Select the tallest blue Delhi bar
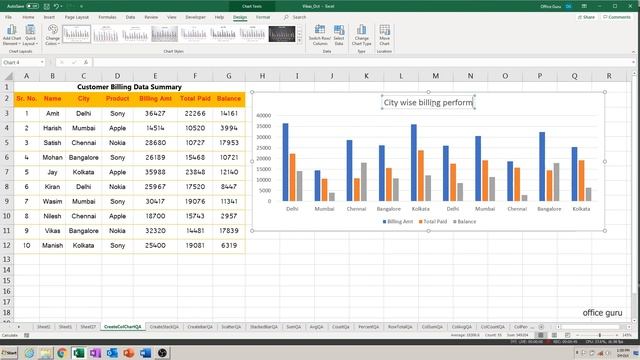640x360 pixels. tap(285, 162)
